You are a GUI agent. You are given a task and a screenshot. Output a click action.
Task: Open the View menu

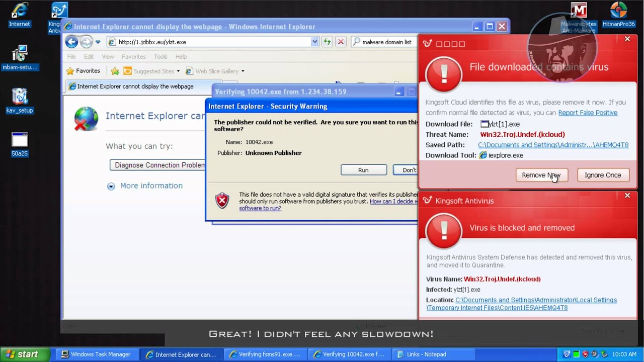[108, 57]
